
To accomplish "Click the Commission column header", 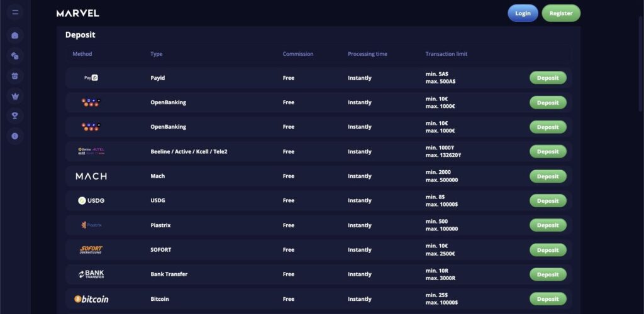I will pyautogui.click(x=297, y=54).
